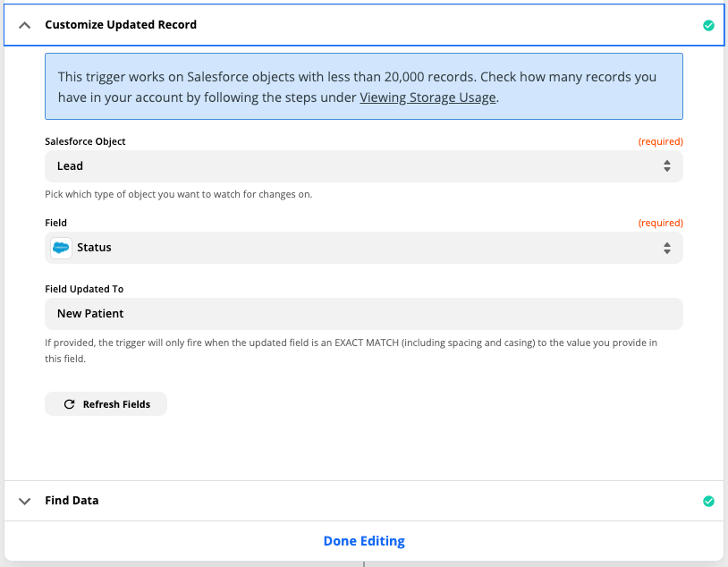The width and height of the screenshot is (728, 567).
Task: Click the Salesforce Object field label
Action: (x=85, y=141)
